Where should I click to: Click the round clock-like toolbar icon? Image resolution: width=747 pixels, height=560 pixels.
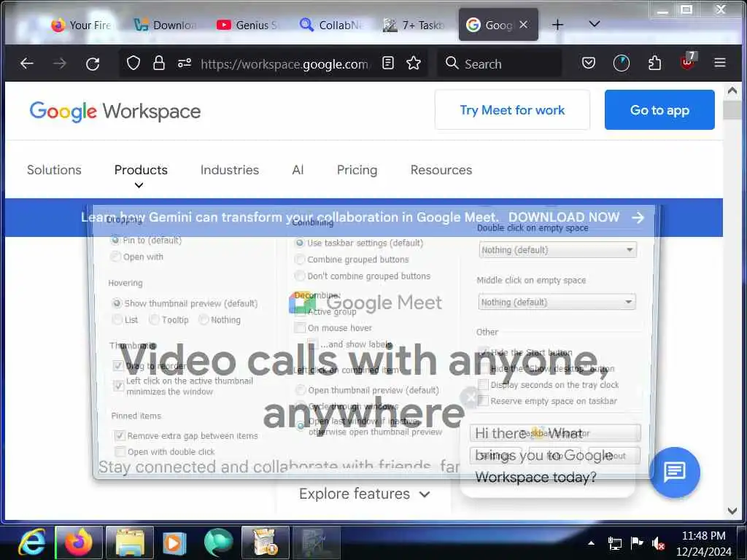click(622, 63)
